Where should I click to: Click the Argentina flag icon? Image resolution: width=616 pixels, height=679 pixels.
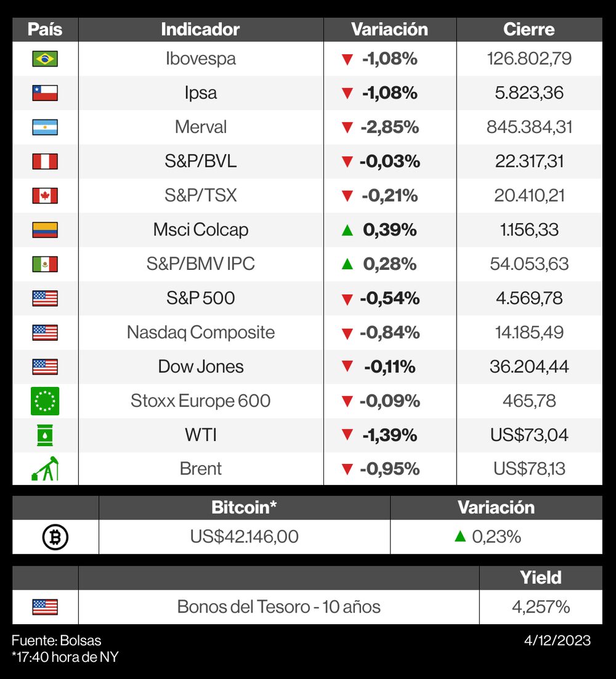point(45,127)
